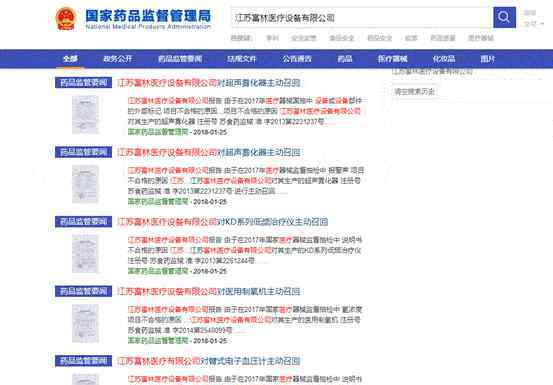Click 清空搜索历史 to clear search history
553x385 pixels.
pyautogui.click(x=414, y=92)
